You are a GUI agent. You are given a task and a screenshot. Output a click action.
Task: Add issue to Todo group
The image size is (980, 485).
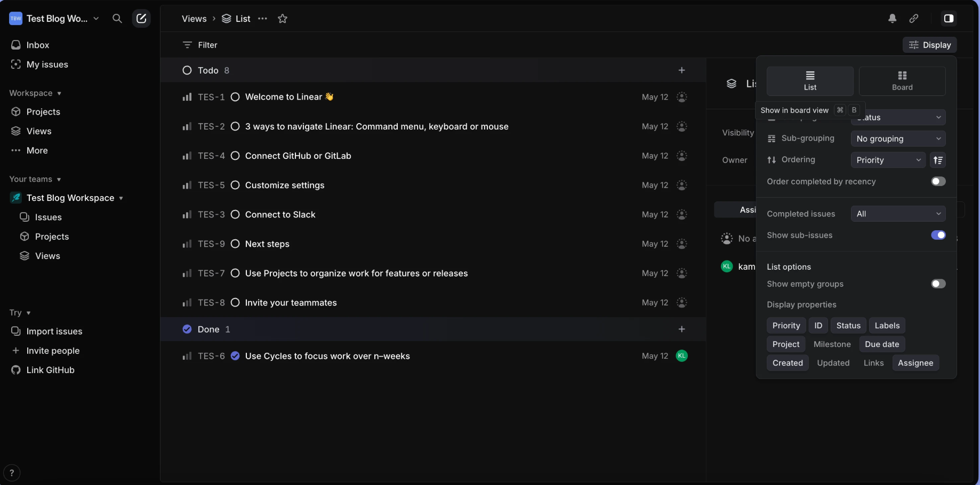click(x=681, y=70)
